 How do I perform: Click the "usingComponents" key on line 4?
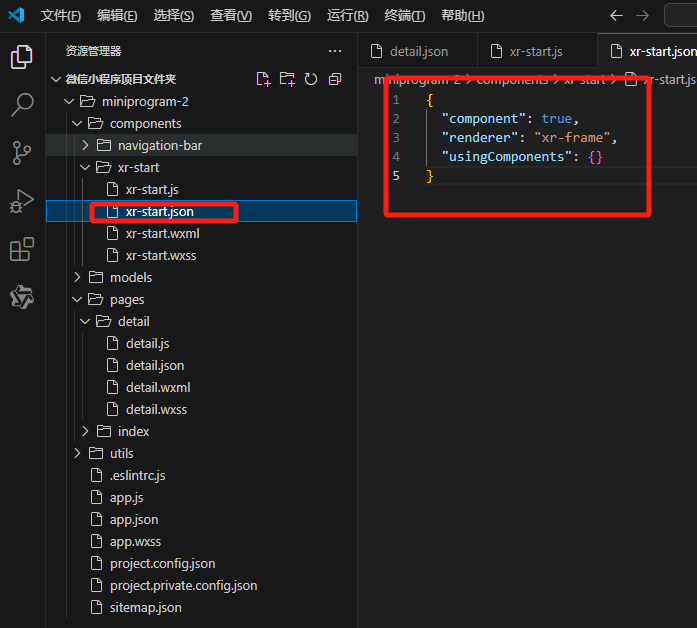(x=506, y=157)
